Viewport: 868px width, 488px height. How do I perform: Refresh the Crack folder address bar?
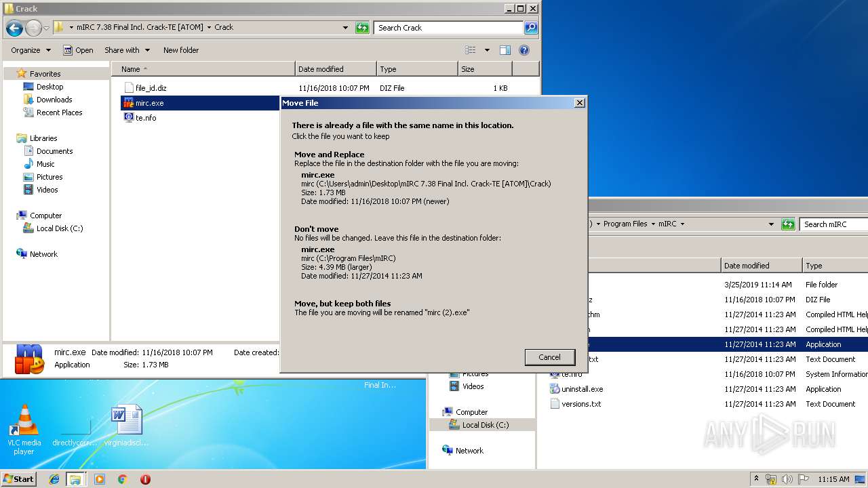(x=363, y=28)
